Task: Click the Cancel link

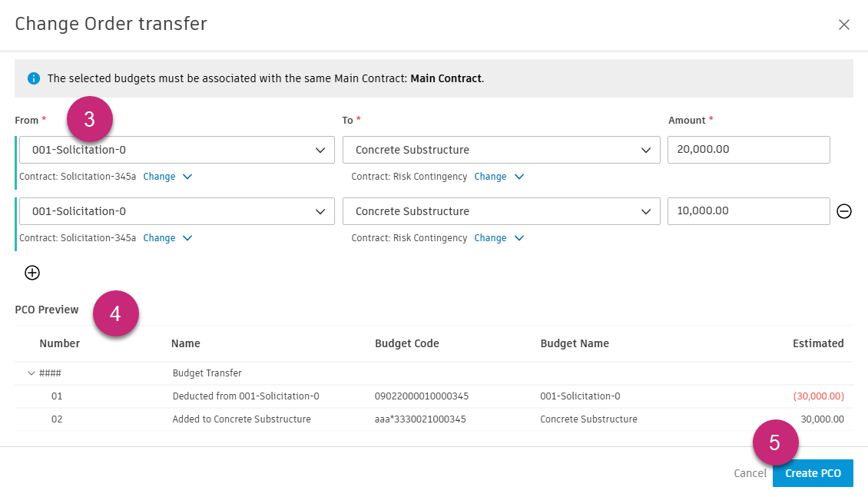Action: click(750, 473)
